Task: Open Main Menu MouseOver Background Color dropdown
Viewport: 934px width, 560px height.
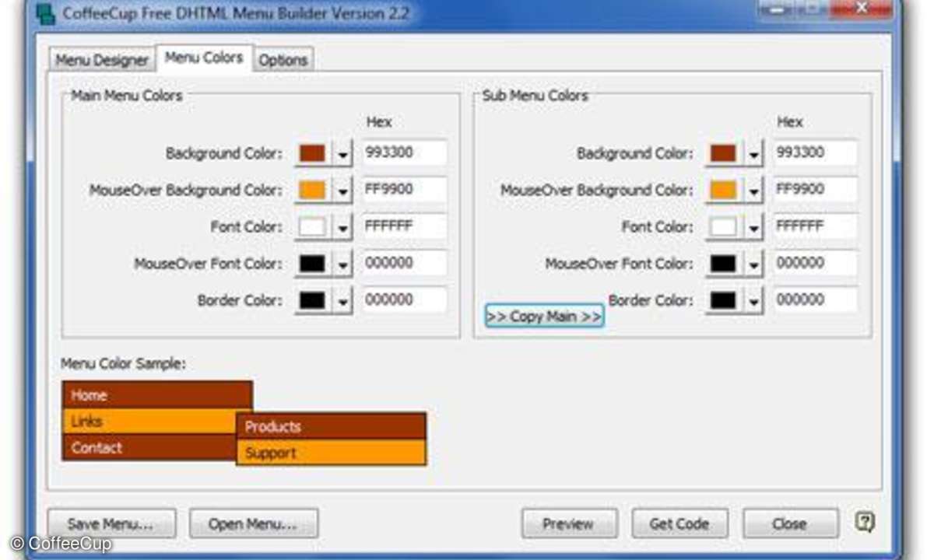Action: (342, 190)
